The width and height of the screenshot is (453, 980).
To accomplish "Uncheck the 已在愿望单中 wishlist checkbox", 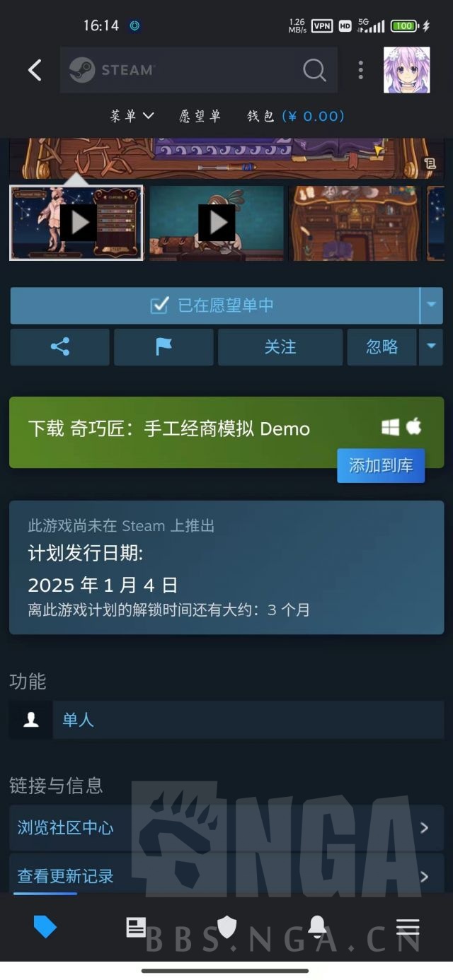I will [160, 305].
